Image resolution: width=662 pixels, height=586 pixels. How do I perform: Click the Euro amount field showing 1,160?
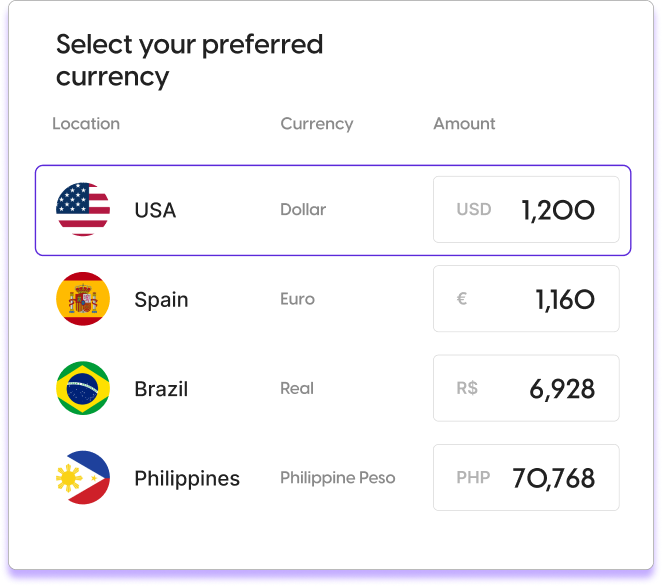pos(526,299)
